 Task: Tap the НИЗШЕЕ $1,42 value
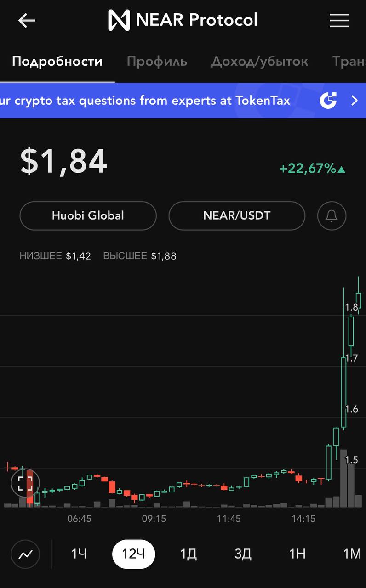pyautogui.click(x=55, y=256)
